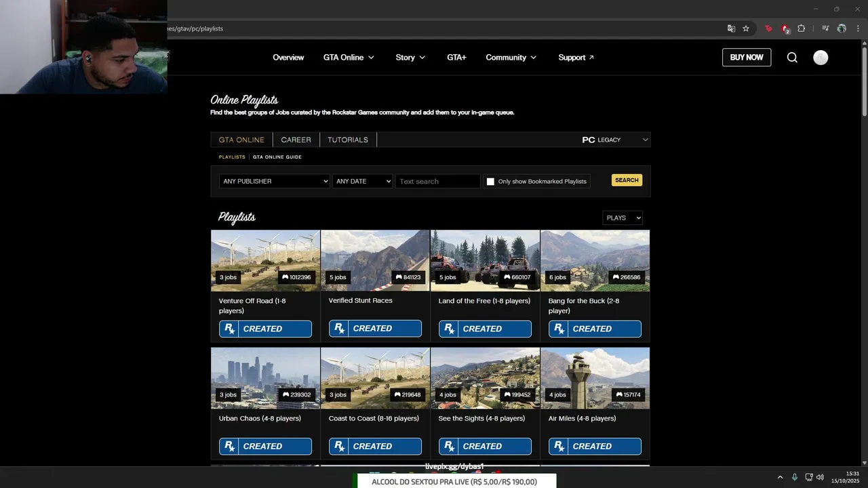Click Rockstar Created badge under Bang for the Buck
The image size is (868, 488).
click(595, 329)
